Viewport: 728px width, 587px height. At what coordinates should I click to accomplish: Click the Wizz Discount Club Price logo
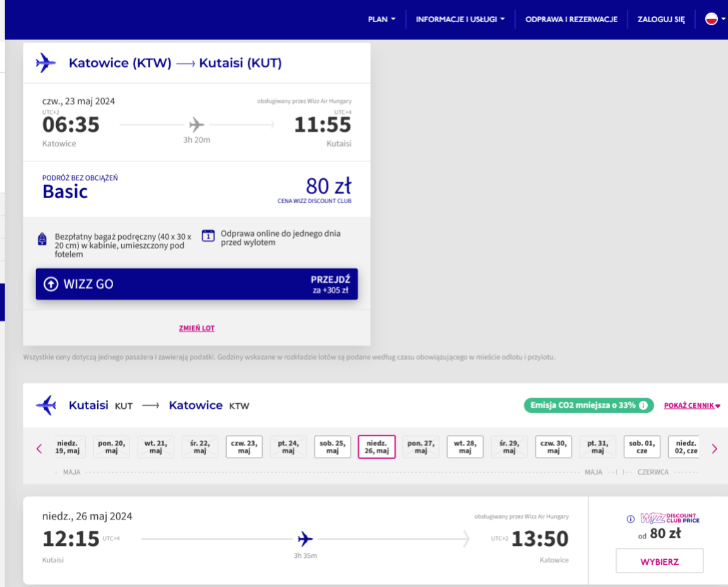click(669, 518)
